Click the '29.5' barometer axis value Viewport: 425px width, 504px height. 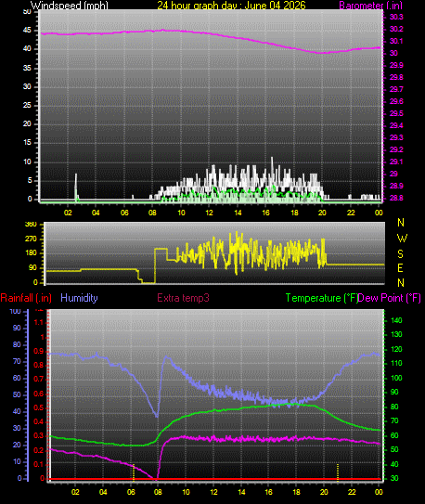click(396, 113)
